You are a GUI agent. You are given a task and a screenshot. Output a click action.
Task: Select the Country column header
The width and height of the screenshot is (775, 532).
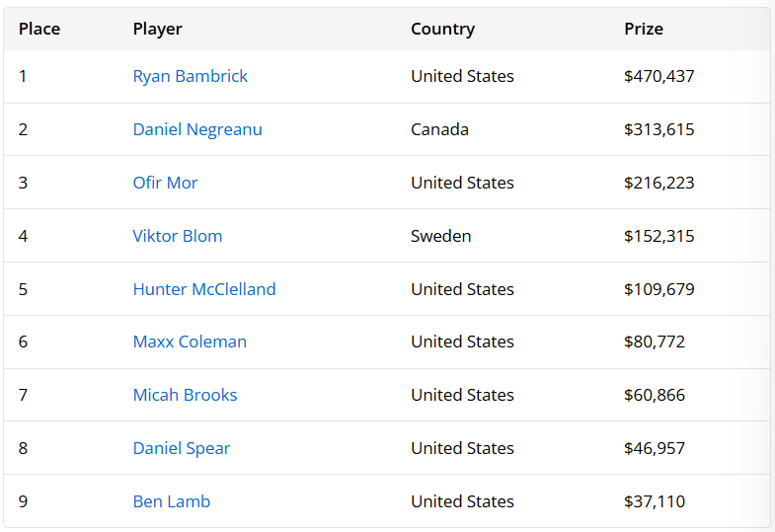coord(442,29)
